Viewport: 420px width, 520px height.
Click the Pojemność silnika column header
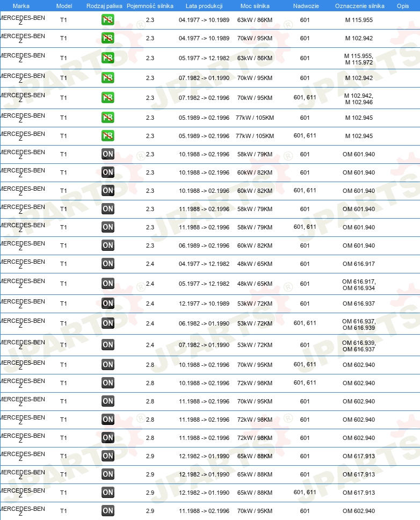point(150,6)
